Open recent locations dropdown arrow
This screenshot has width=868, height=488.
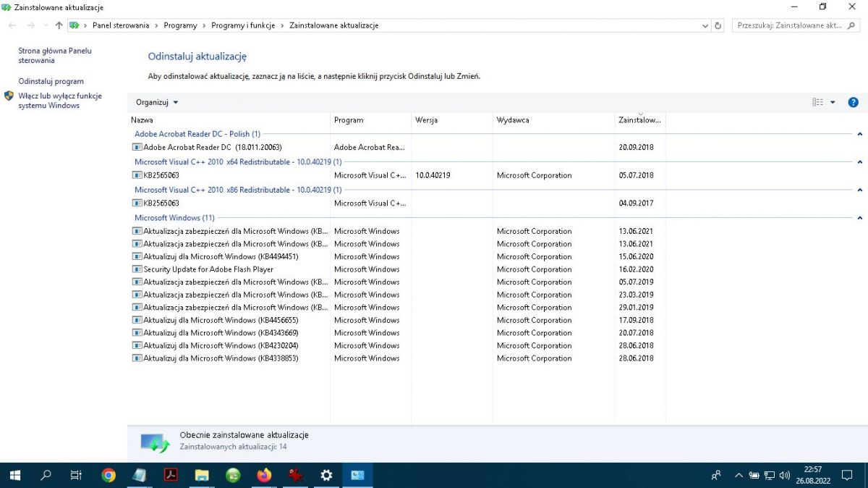pos(46,25)
